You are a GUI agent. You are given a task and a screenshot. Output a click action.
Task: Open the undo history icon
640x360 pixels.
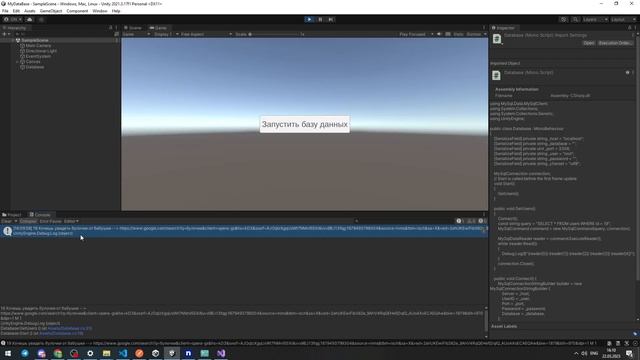tap(563, 19)
